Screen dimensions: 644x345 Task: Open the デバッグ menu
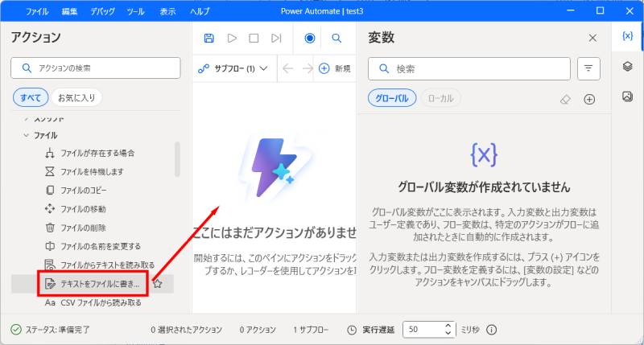[x=103, y=11]
